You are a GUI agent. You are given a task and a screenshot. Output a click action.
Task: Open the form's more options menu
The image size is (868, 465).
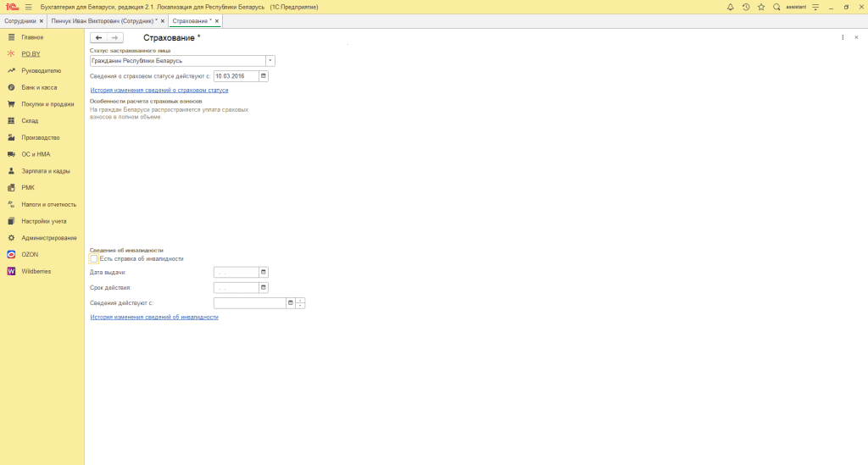843,37
